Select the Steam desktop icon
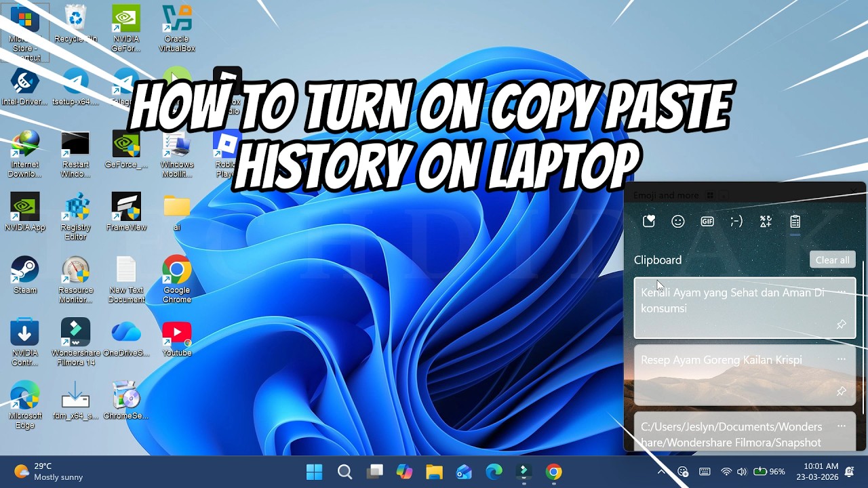This screenshot has width=868, height=488. pyautogui.click(x=25, y=275)
